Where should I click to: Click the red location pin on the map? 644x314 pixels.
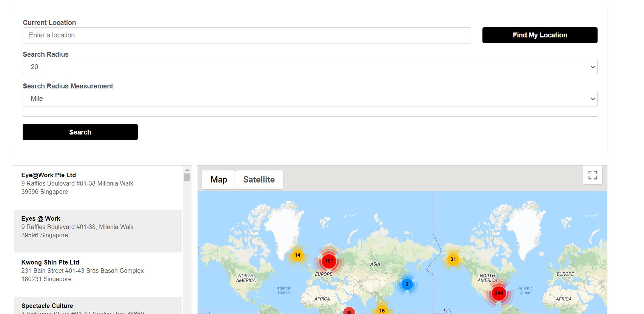click(349, 311)
